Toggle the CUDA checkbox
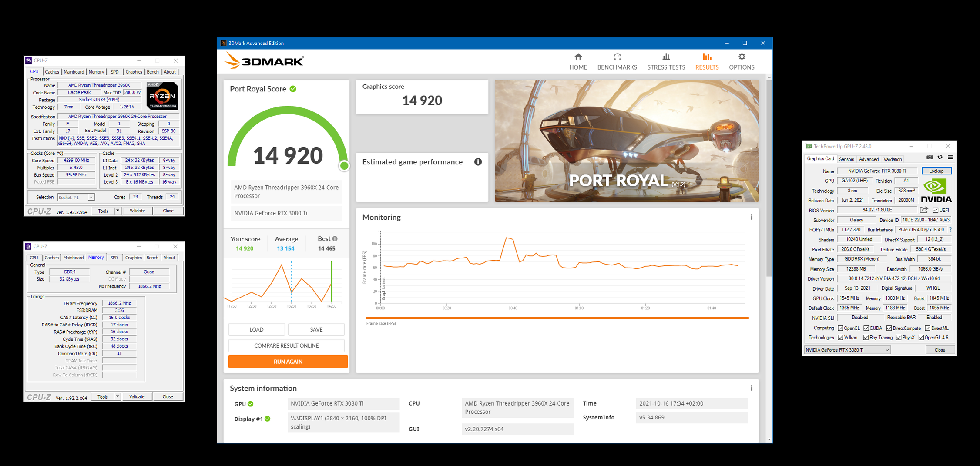980x466 pixels. tap(866, 328)
